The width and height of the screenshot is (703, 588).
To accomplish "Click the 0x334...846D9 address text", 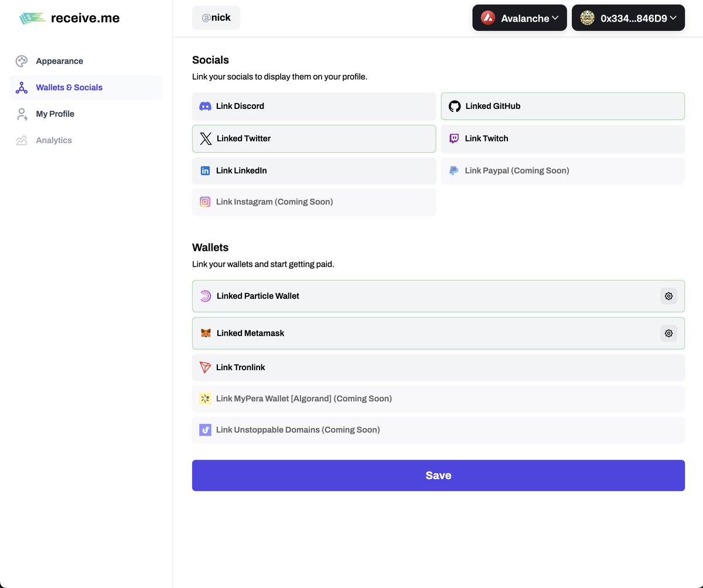I will (x=634, y=18).
